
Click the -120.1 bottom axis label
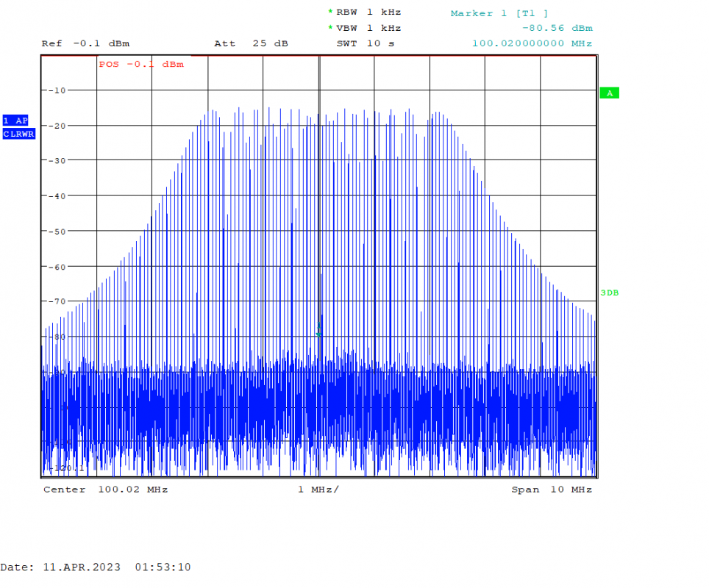pos(66,468)
